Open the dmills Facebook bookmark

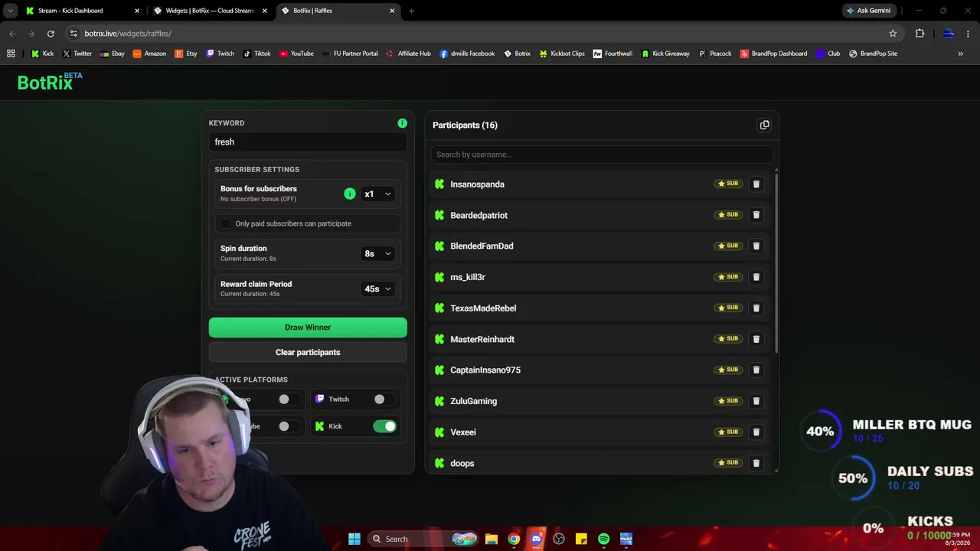[x=467, y=54]
